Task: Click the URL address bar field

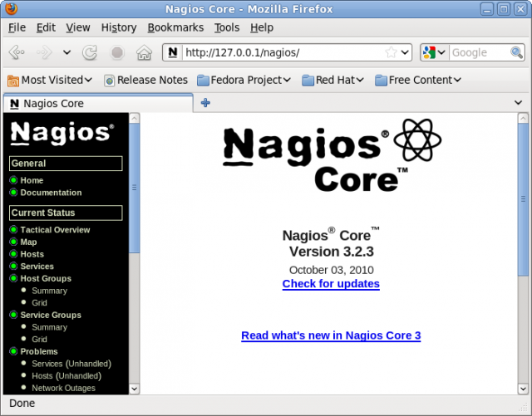Action: pyautogui.click(x=283, y=52)
